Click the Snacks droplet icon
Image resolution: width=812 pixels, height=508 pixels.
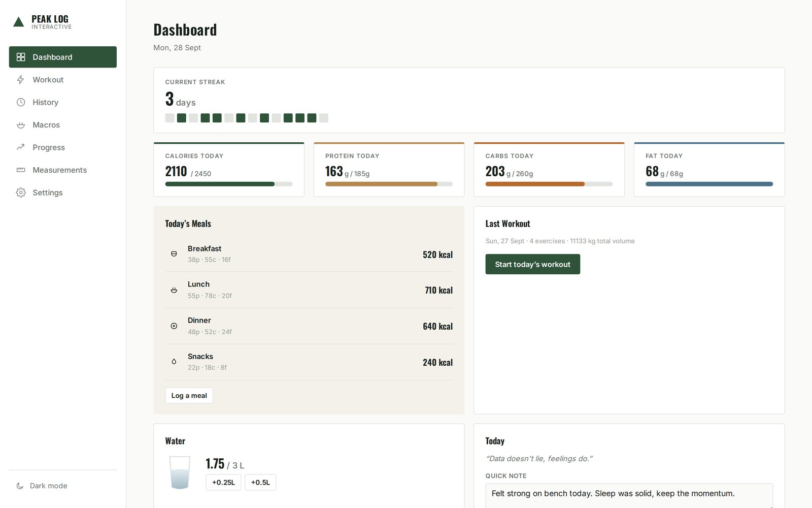coord(174,362)
